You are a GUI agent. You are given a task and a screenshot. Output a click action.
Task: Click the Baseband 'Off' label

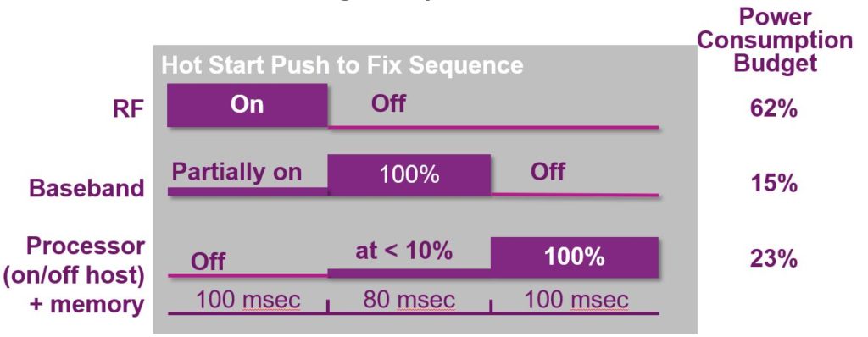(547, 172)
